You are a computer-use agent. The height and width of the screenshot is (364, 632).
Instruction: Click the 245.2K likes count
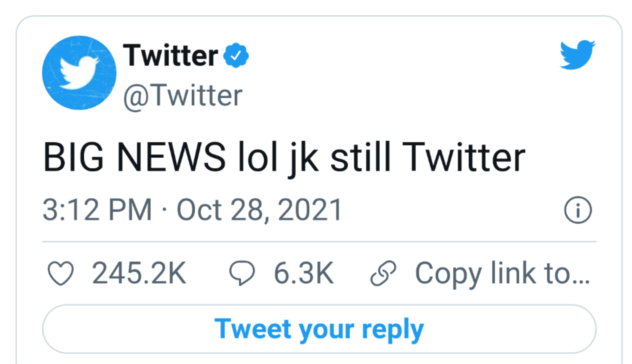(x=139, y=273)
